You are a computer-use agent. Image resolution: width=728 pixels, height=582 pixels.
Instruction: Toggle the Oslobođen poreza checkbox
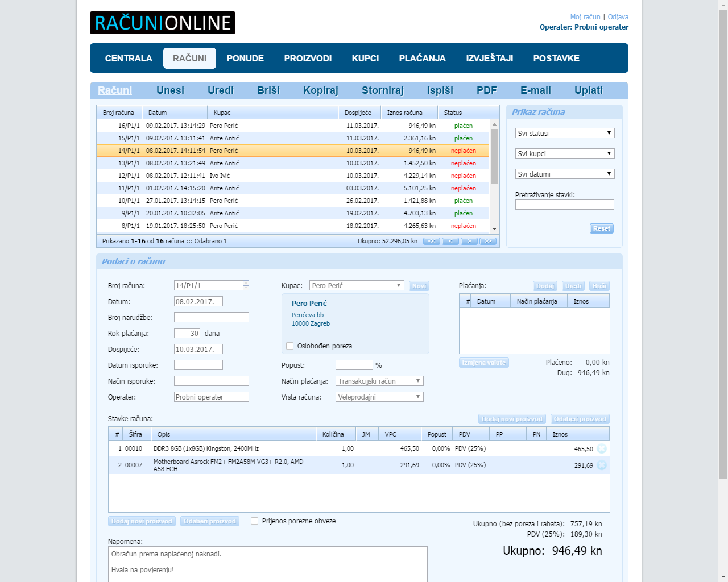pos(290,346)
